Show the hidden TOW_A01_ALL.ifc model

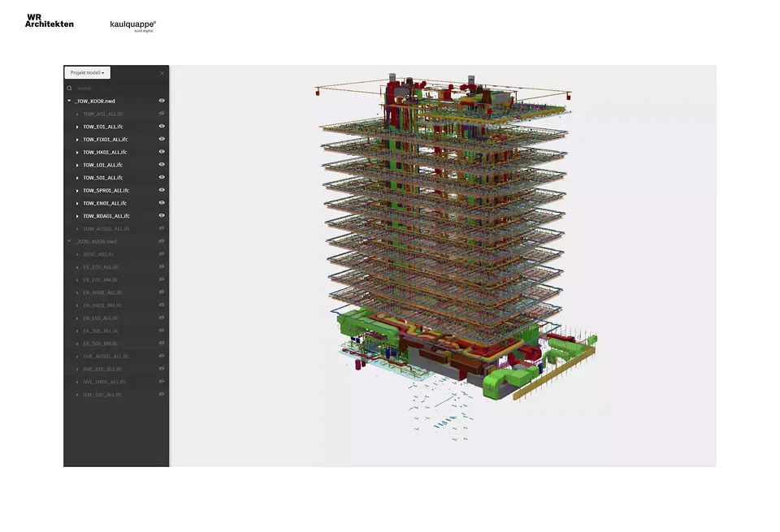coord(162,114)
